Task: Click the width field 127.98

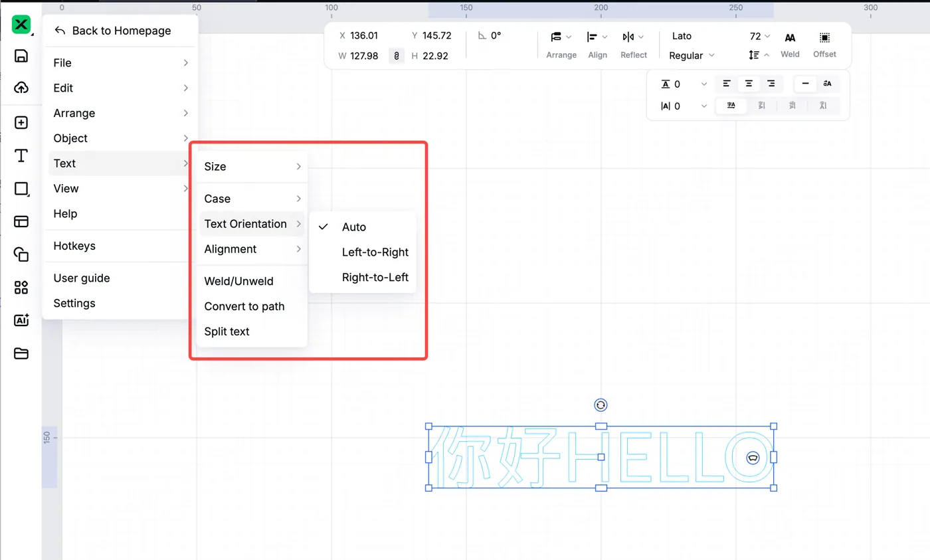Action: (363, 56)
